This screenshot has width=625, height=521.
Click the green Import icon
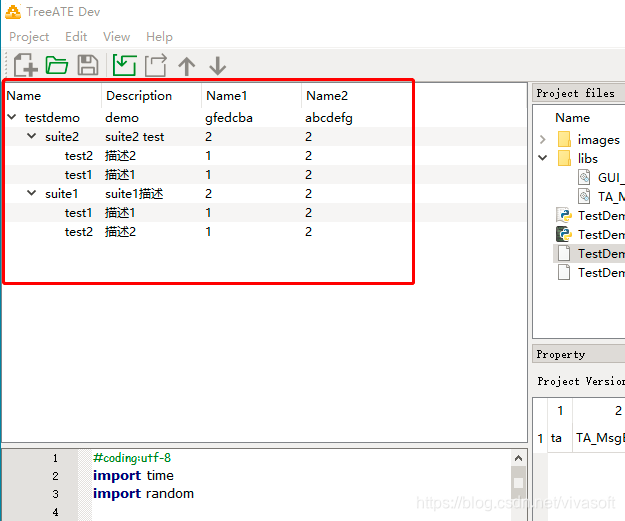(x=124, y=65)
